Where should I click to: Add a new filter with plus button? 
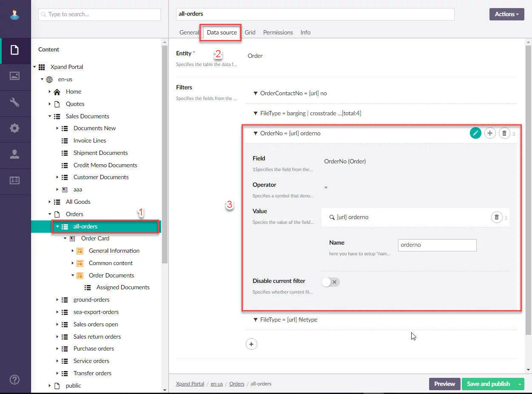251,344
